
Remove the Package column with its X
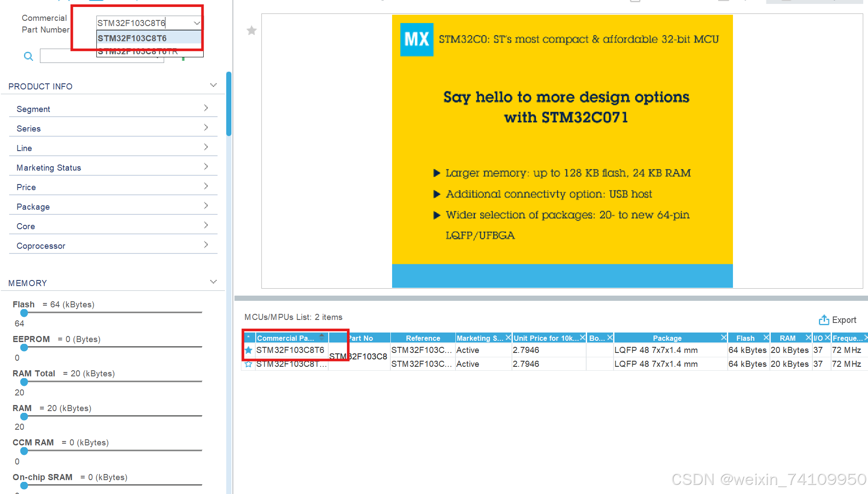click(x=723, y=337)
